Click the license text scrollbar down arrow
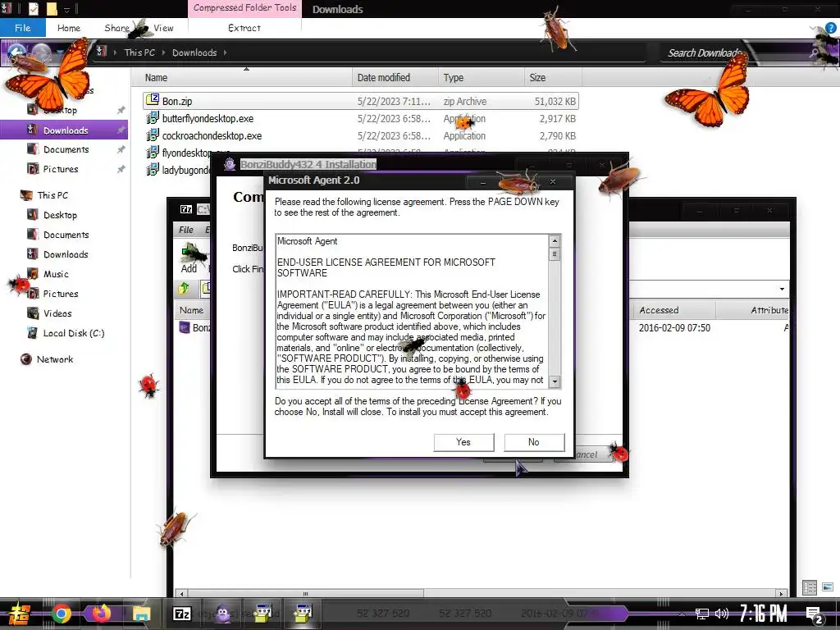The height and width of the screenshot is (630, 840). tap(555, 382)
